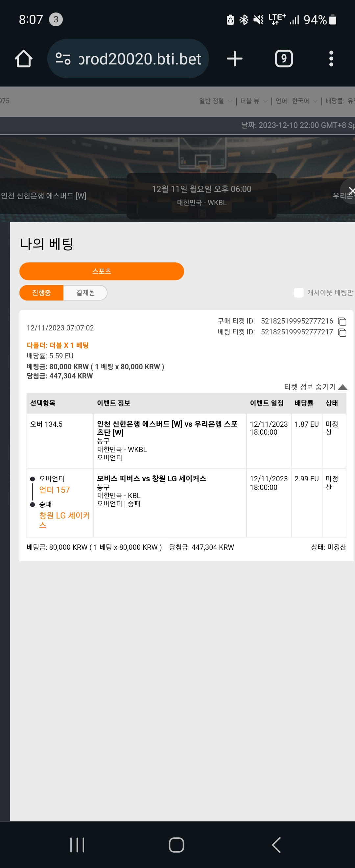Open the browser three-dot menu
Viewport: 355px width, 868px height.
(x=331, y=59)
